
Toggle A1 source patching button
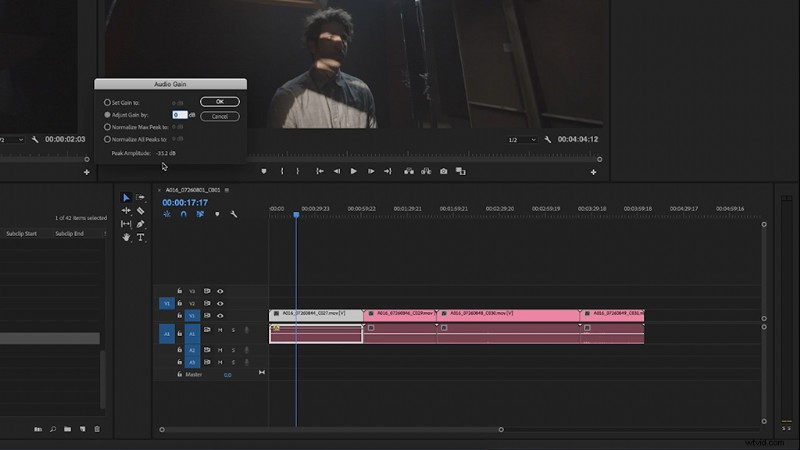click(167, 334)
